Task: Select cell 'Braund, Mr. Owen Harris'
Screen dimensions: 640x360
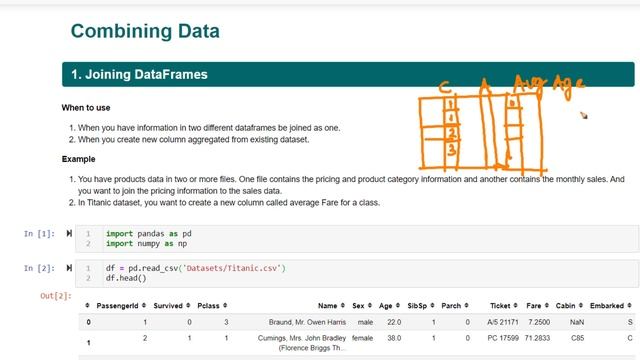Action: point(307,322)
